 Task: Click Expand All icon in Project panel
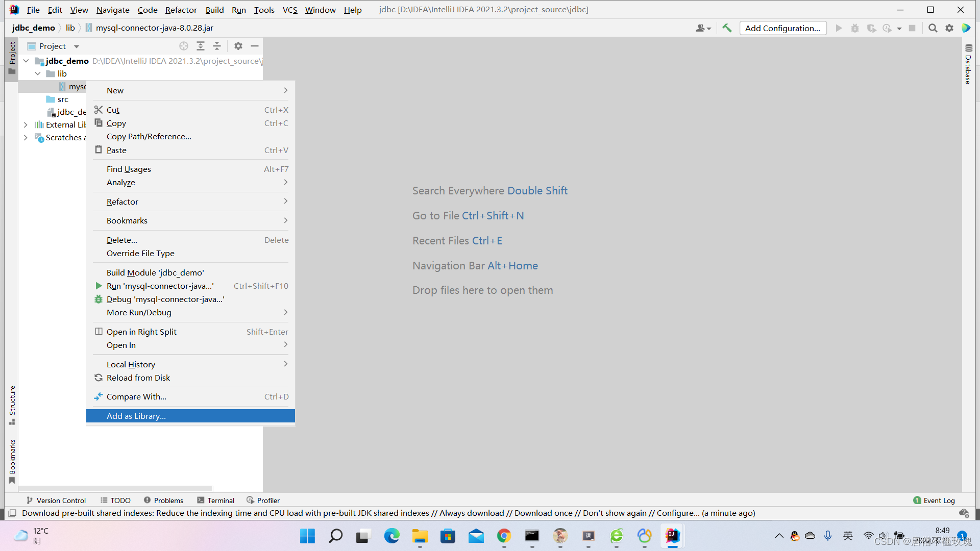pos(201,46)
